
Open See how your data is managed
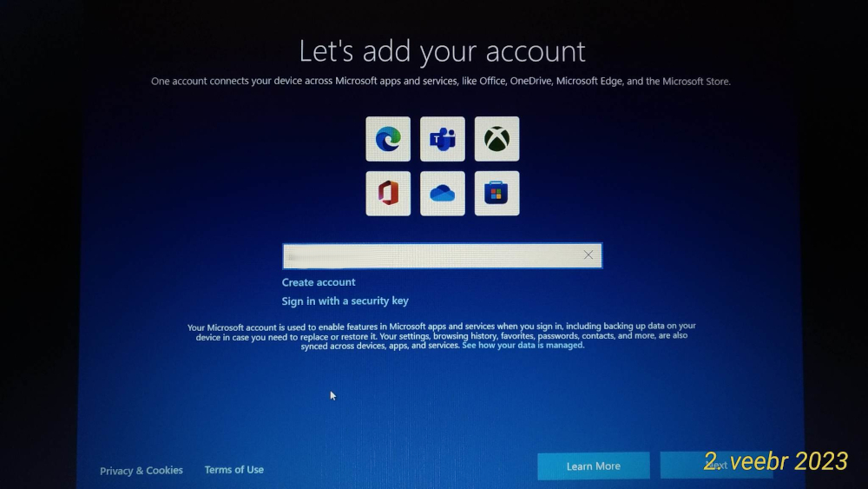(x=523, y=345)
